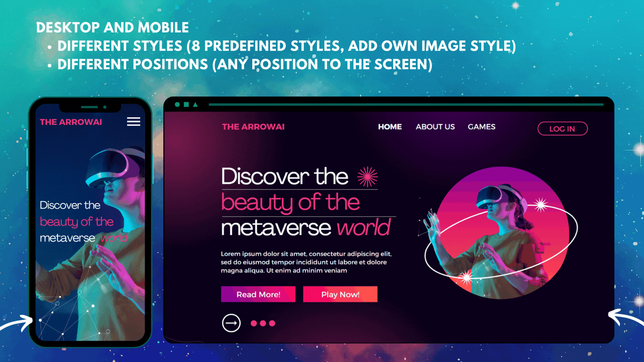Click the hamburger menu icon on mobile
644x362 pixels.
coord(133,122)
